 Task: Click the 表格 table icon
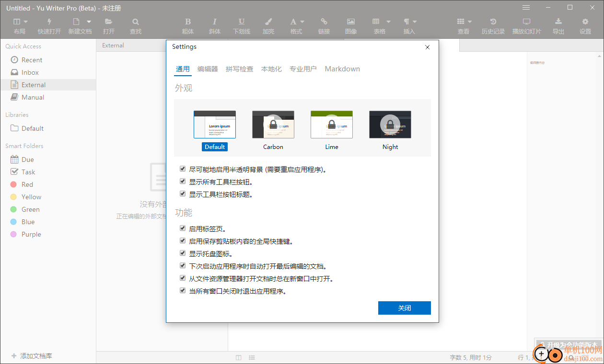click(x=376, y=22)
